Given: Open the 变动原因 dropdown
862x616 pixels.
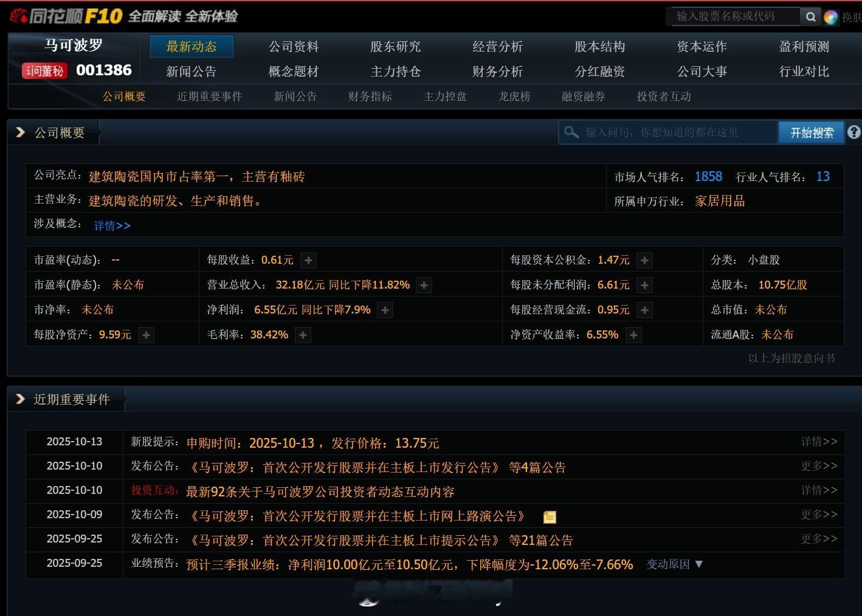Looking at the screenshot, I should tap(675, 564).
